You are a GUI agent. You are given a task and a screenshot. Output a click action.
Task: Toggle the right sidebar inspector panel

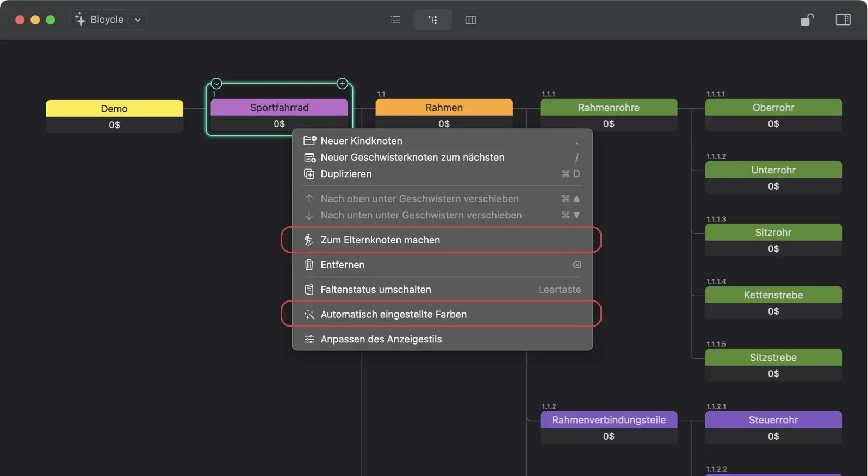click(842, 20)
